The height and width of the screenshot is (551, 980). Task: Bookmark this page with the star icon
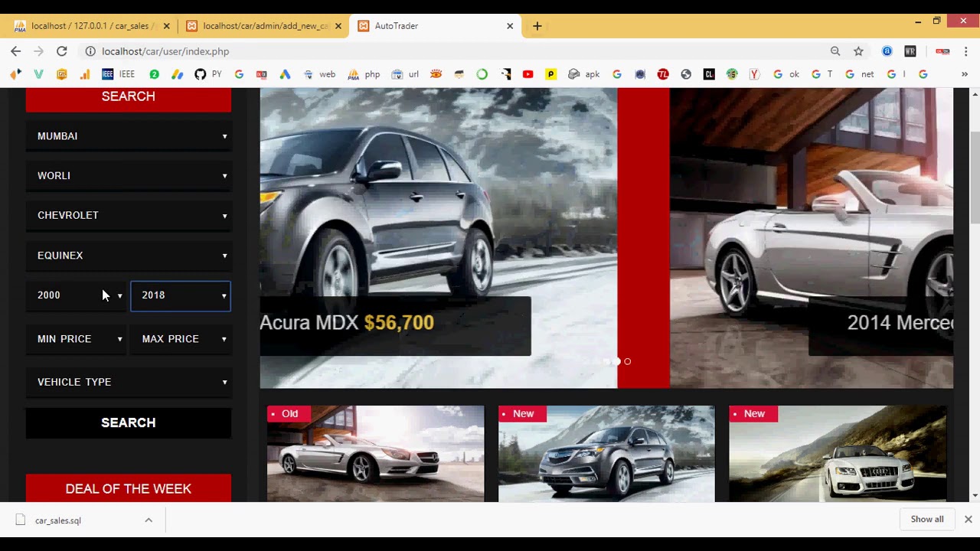pyautogui.click(x=858, y=51)
